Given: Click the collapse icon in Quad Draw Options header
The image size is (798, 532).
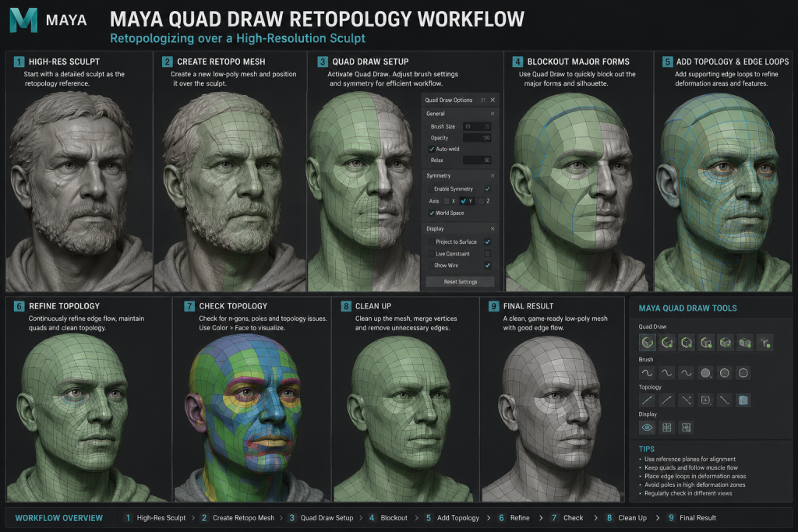Looking at the screenshot, I should click(x=483, y=100).
